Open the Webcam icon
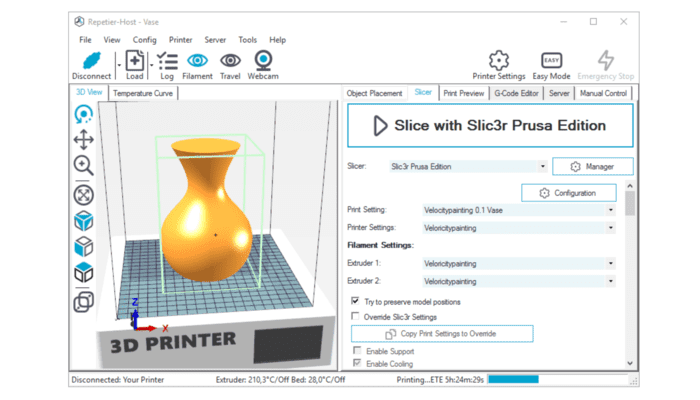Screen dimensions: 700x400 [x=263, y=60]
